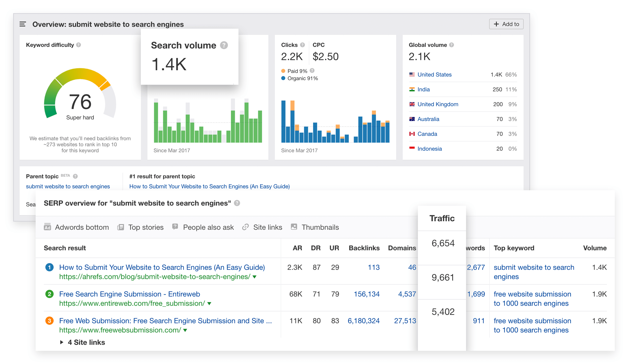The height and width of the screenshot is (364, 628).
Task: Click the Parent topic help icon
Action: (x=75, y=176)
